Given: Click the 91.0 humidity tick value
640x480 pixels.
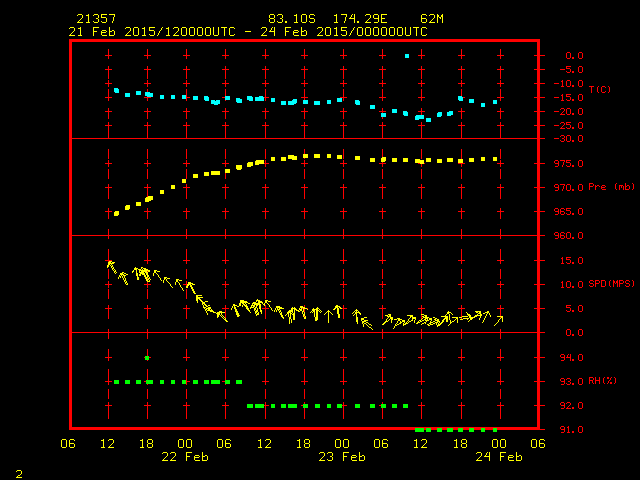Looking at the screenshot, I should 571,430.
